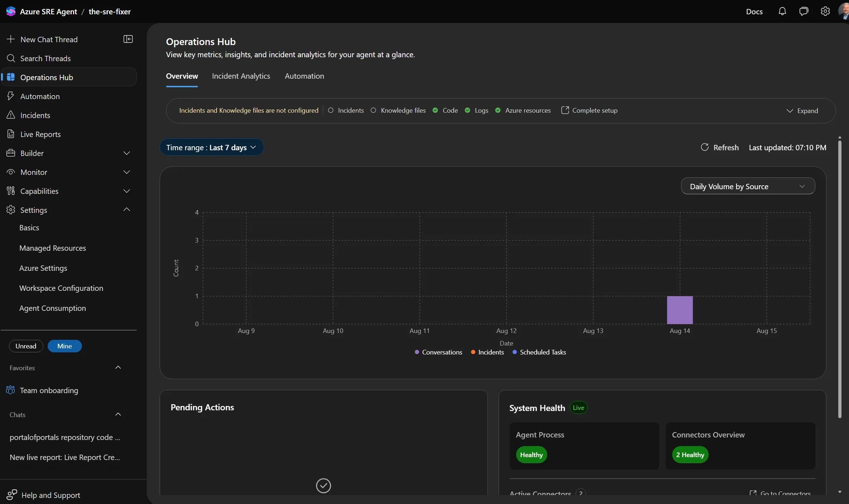This screenshot has height=504, width=849.
Task: Click the Monitor eye icon
Action: tap(11, 172)
